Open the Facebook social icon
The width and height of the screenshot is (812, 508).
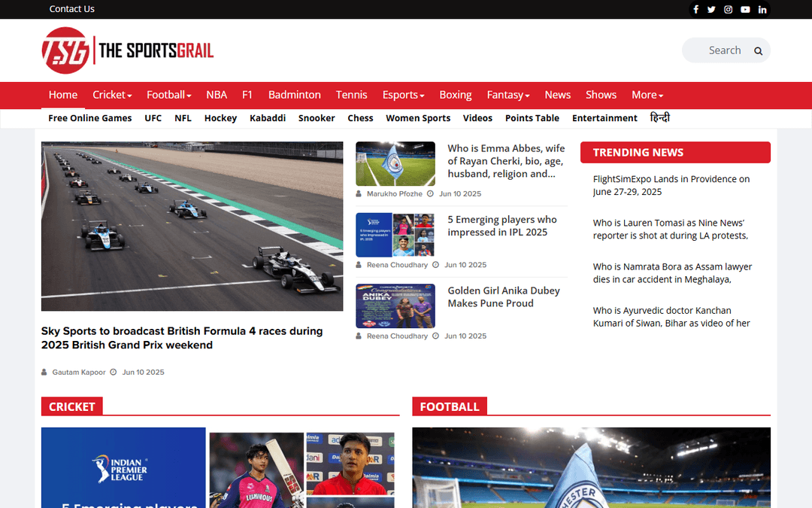coord(696,9)
